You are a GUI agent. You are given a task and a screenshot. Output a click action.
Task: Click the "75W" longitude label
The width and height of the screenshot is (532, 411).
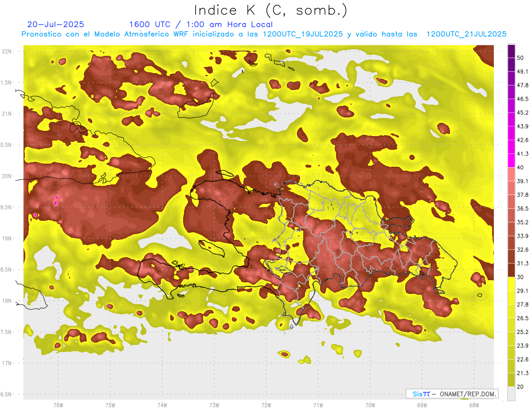click(x=110, y=405)
